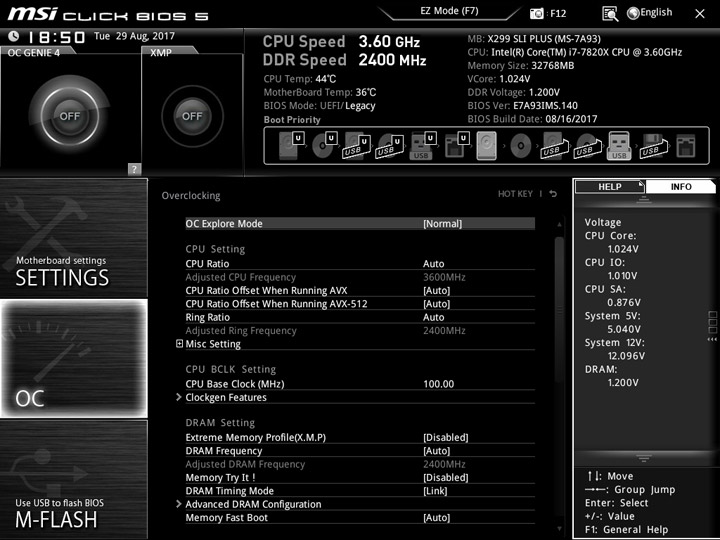Viewport: 720px width, 540px height.
Task: Select UEFI USB hard disk boot icon
Action: pyautogui.click(x=357, y=146)
